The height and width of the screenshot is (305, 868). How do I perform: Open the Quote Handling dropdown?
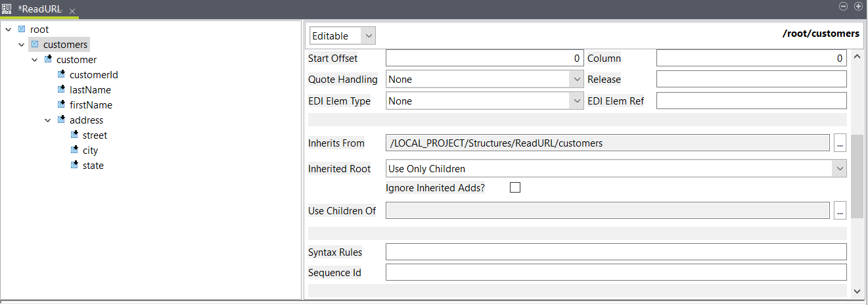576,80
